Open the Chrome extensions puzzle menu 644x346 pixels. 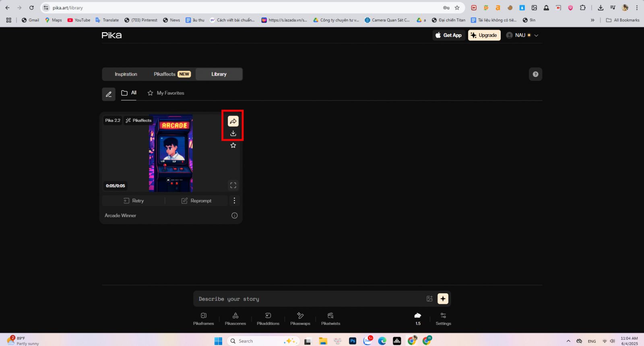pos(582,8)
